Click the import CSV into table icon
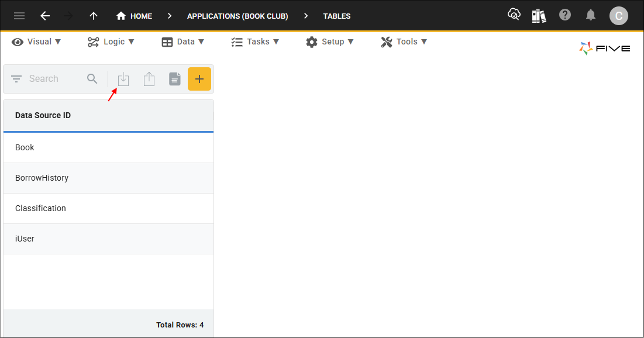644x338 pixels. tap(123, 79)
